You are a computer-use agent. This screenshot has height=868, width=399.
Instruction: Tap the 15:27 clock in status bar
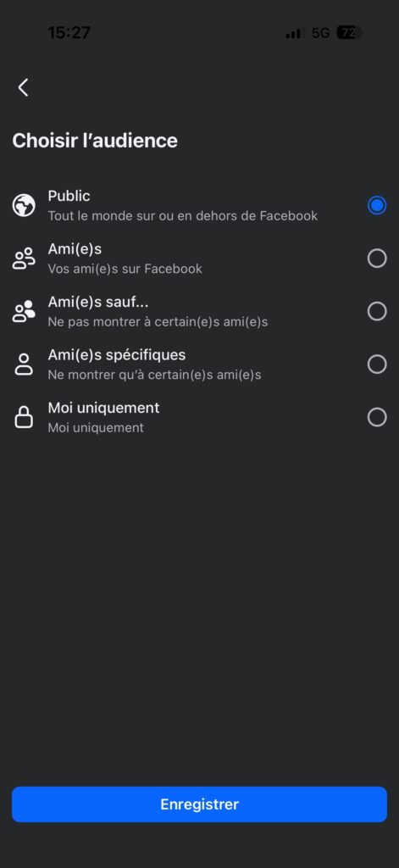coord(69,33)
